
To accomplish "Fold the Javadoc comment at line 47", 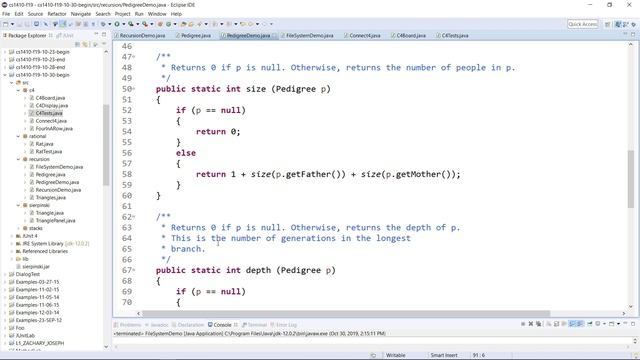I will click(x=134, y=57).
